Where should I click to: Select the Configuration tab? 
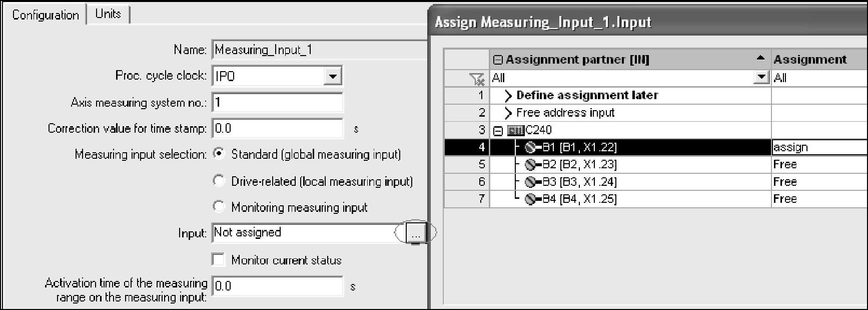tap(46, 15)
